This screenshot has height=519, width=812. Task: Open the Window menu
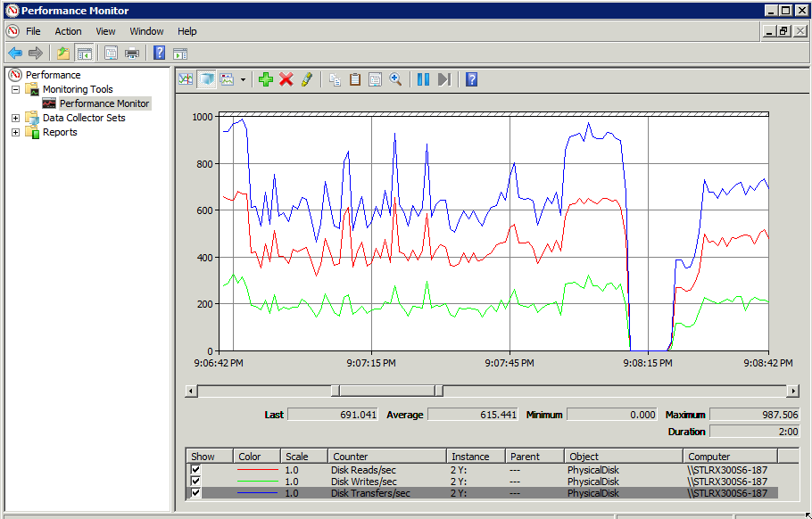[x=146, y=31]
